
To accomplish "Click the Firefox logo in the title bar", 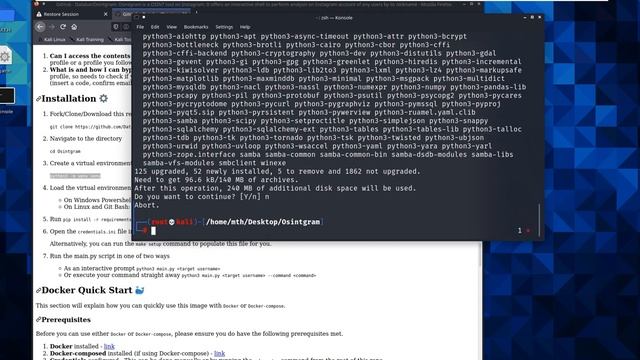I will click(36, 4).
